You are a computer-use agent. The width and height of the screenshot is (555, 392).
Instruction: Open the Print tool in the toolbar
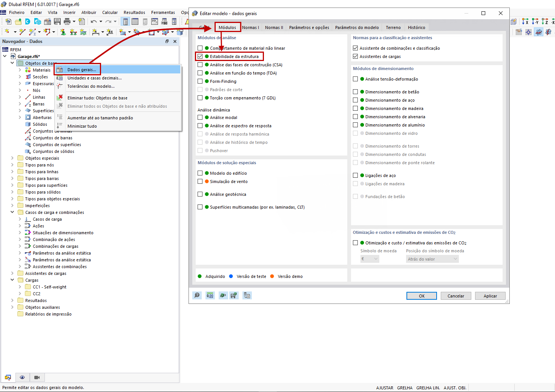tap(67, 22)
